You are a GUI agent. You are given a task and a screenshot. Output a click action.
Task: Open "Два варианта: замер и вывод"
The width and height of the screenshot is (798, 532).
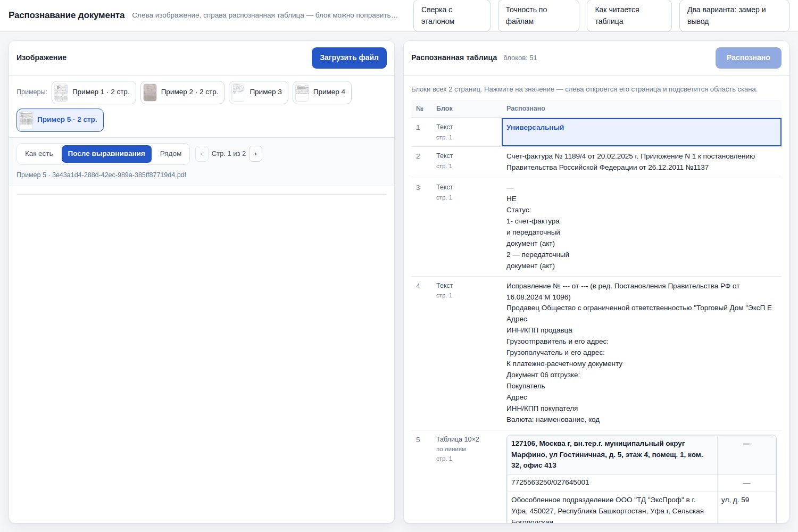tap(734, 15)
